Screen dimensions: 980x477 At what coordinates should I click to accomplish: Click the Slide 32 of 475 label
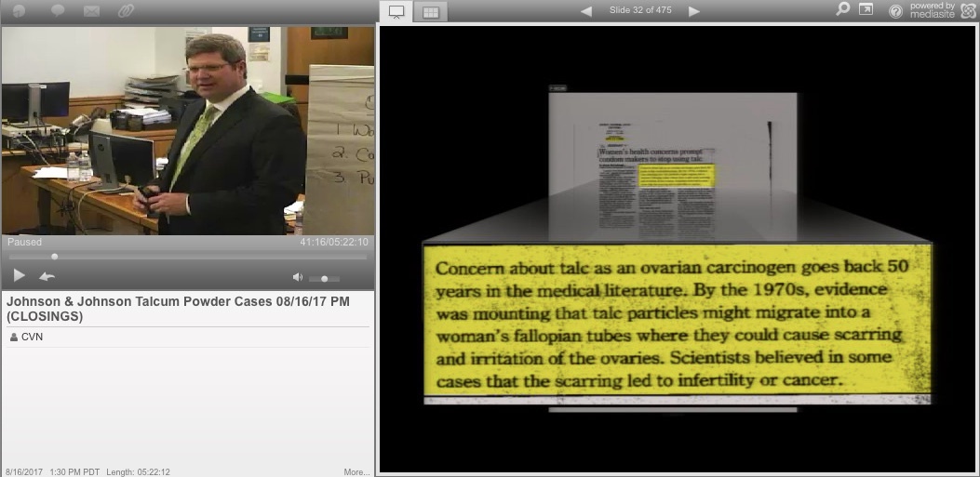pos(640,10)
